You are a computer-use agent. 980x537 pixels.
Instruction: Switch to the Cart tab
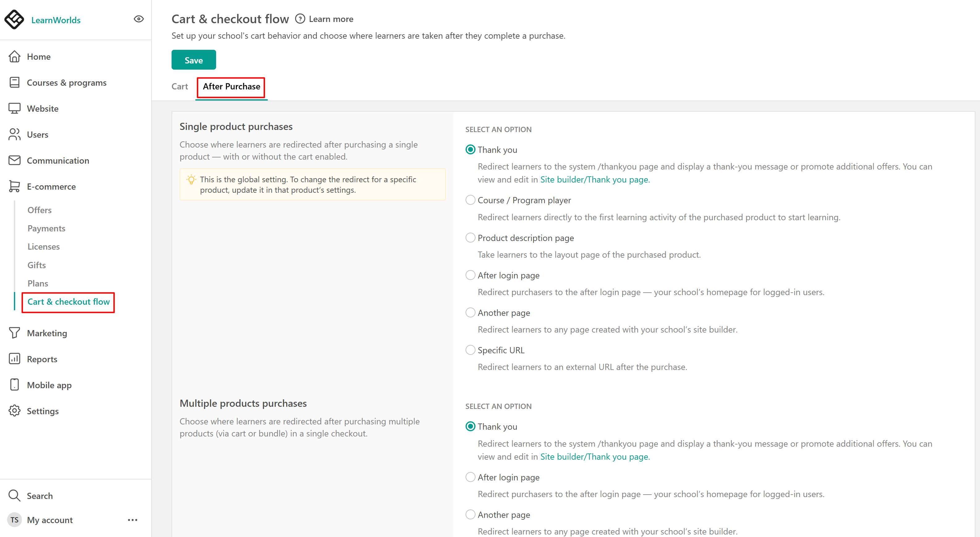[180, 86]
